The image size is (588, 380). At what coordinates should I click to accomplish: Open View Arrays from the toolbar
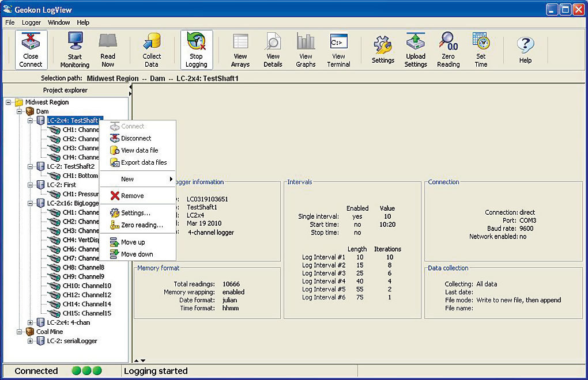click(x=240, y=50)
